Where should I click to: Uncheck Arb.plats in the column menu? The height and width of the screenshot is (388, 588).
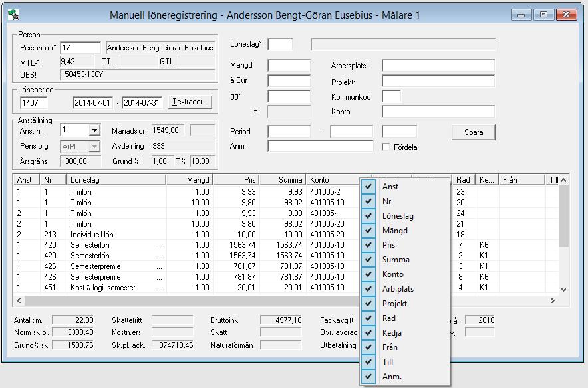(404, 289)
